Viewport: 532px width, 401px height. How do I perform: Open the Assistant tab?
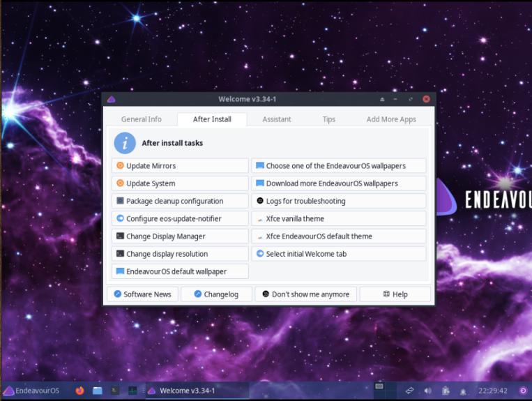coord(277,119)
